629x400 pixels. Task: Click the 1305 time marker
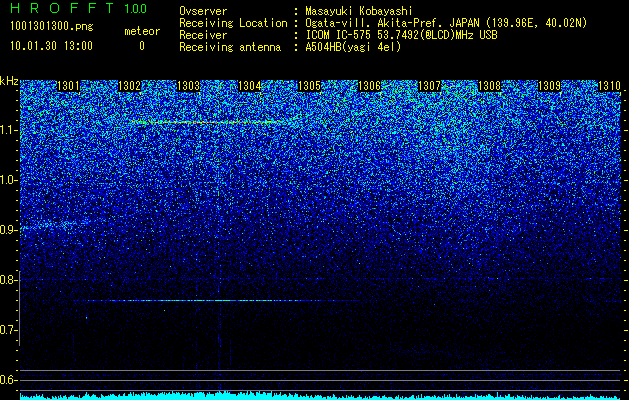tap(309, 86)
